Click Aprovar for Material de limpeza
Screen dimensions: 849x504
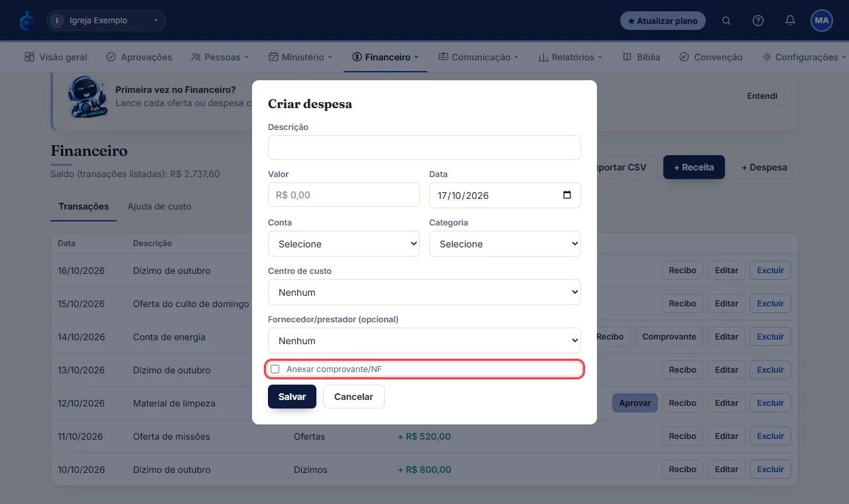click(x=635, y=403)
